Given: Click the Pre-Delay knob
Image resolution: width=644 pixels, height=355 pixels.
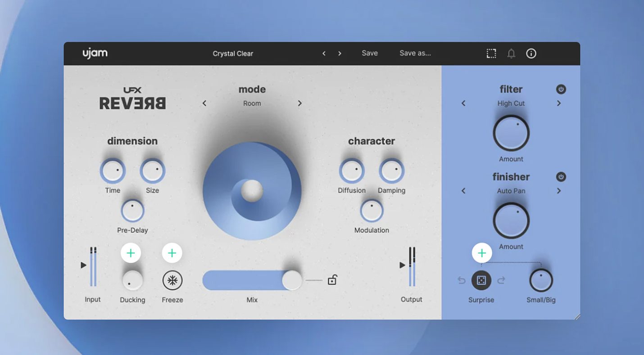Looking at the screenshot, I should pyautogui.click(x=132, y=211).
